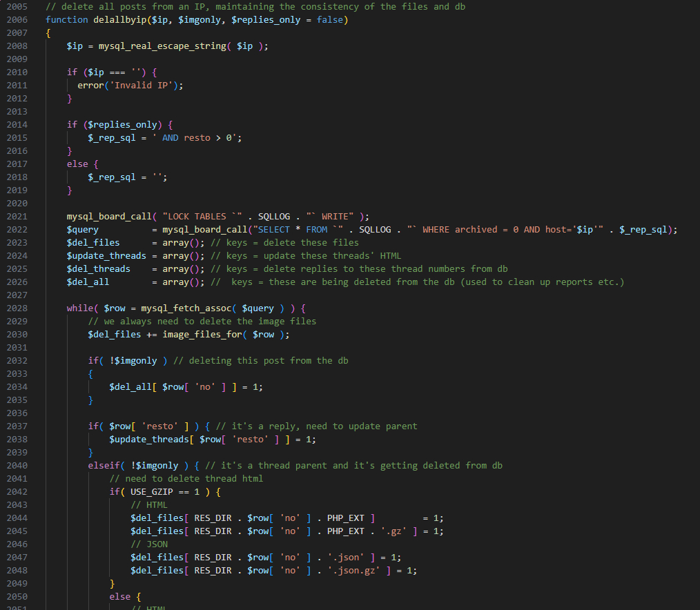Click the USE_GZIP constant
700x610 pixels.
[151, 492]
